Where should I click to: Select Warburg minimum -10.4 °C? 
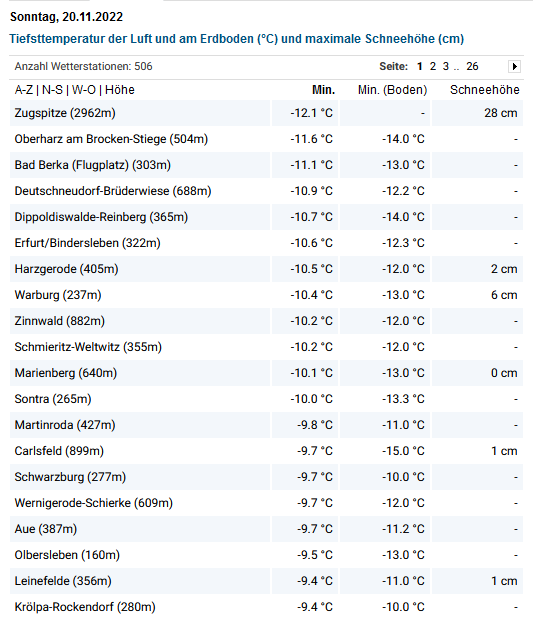[311, 295]
